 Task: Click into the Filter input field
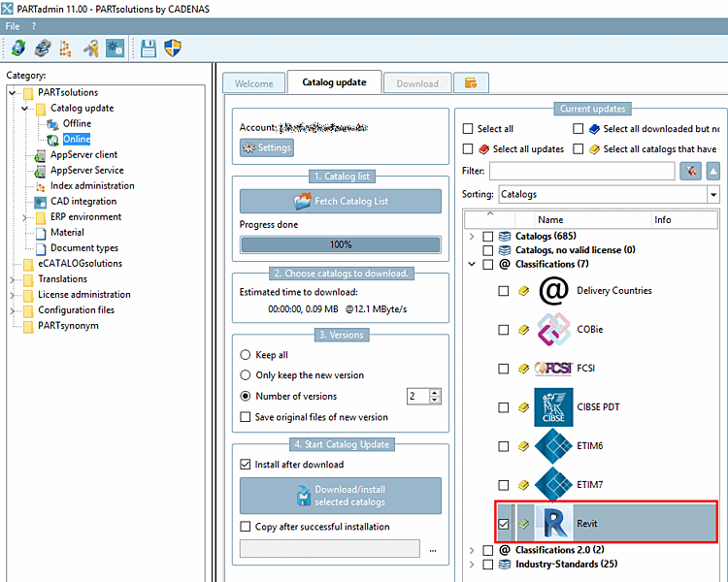click(x=582, y=172)
